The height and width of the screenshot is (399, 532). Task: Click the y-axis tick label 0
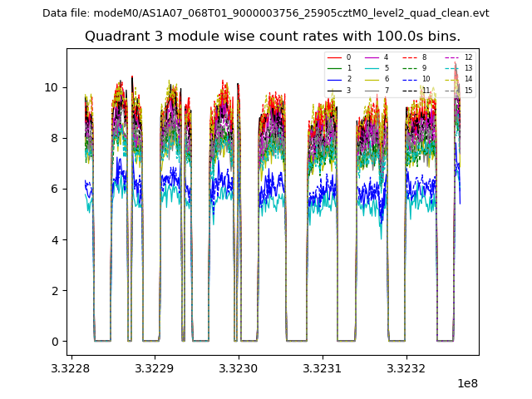54,342
